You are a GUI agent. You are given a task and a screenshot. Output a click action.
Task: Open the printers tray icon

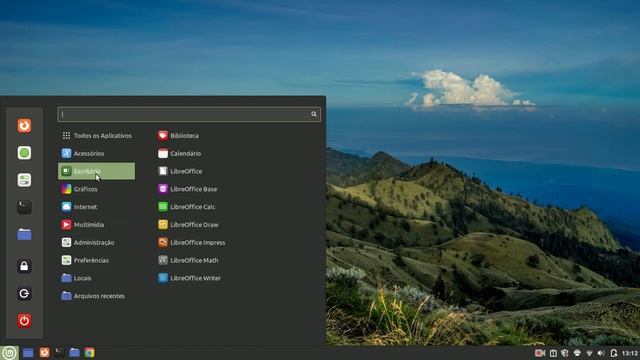[x=577, y=353]
